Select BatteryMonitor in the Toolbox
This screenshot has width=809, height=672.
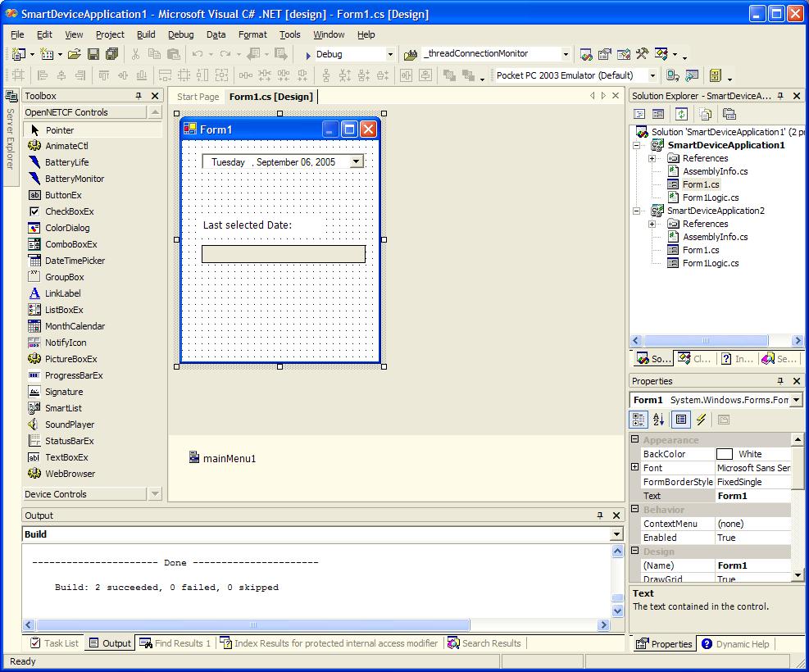(x=75, y=179)
